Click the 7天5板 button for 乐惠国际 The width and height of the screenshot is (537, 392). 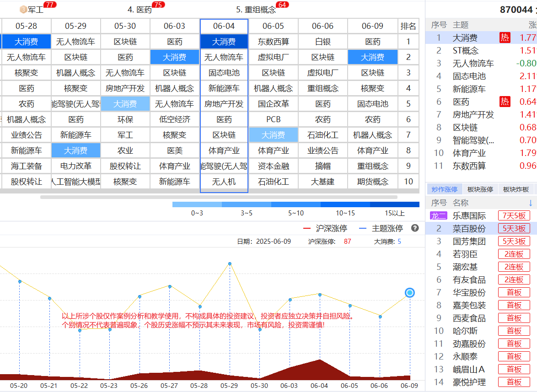pyautogui.click(x=514, y=216)
